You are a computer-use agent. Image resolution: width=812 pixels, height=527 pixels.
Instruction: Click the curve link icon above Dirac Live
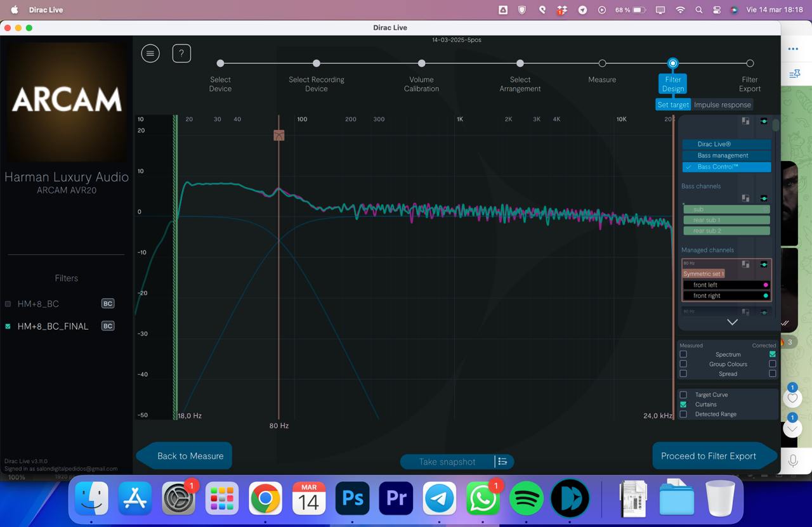764,121
